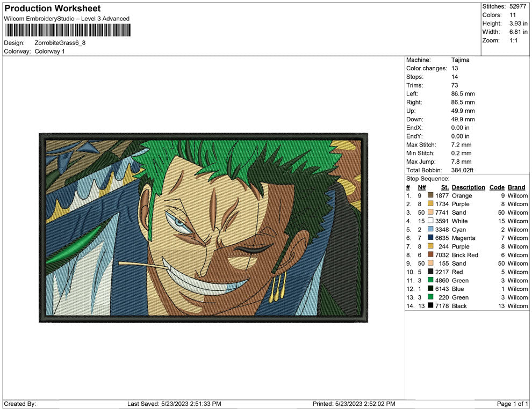Screen dimensions: 532x409
Task: Click the White 3591 color swatch
Action: click(x=430, y=221)
